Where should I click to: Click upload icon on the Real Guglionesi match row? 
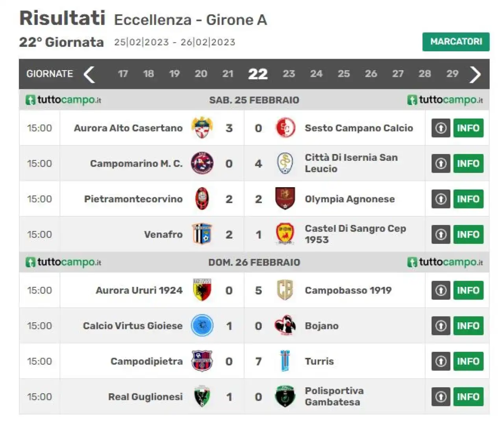(441, 397)
